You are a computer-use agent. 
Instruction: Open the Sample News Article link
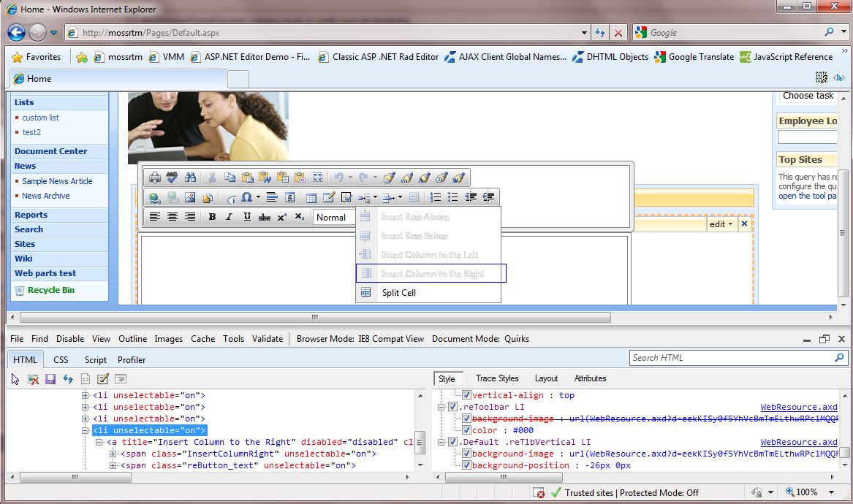point(57,181)
